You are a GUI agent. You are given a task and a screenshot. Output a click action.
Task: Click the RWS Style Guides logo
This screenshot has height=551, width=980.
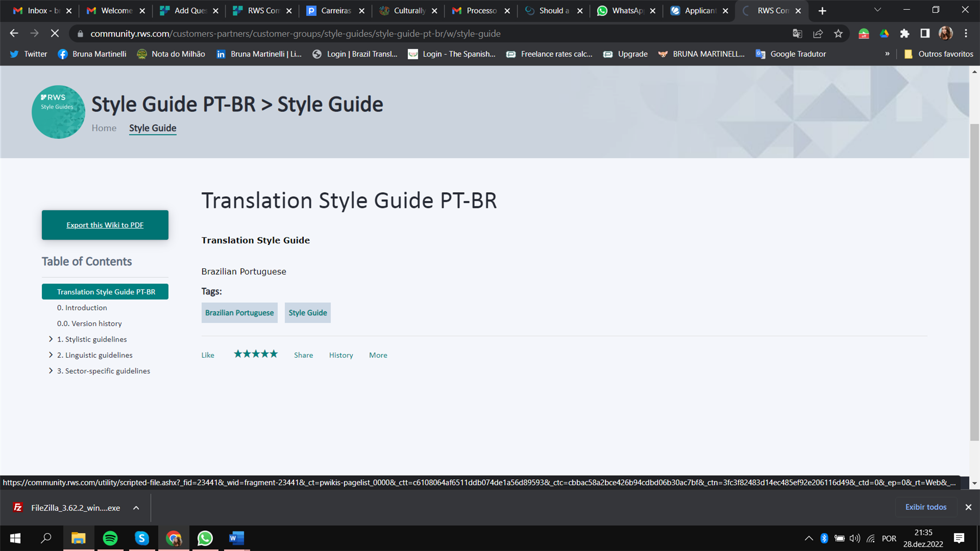[x=58, y=112]
